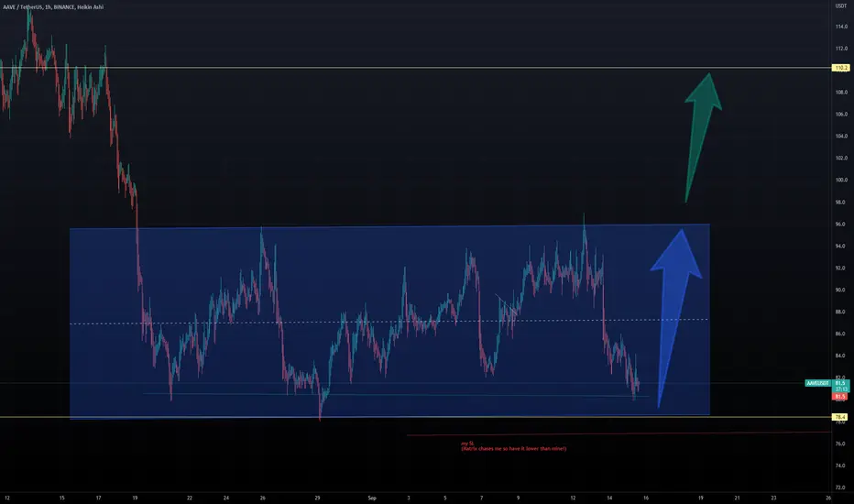Click the 100.0 price axis label
This screenshot has width=854, height=504.
pyautogui.click(x=841, y=180)
